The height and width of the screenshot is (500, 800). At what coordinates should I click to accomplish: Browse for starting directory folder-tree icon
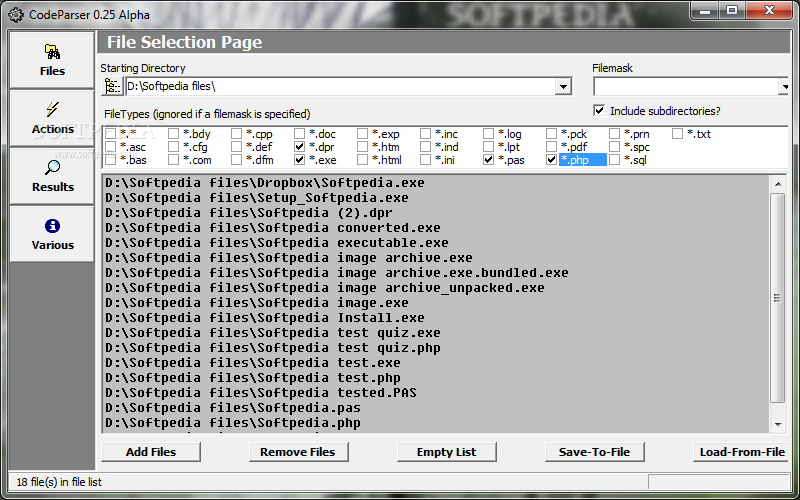point(112,86)
